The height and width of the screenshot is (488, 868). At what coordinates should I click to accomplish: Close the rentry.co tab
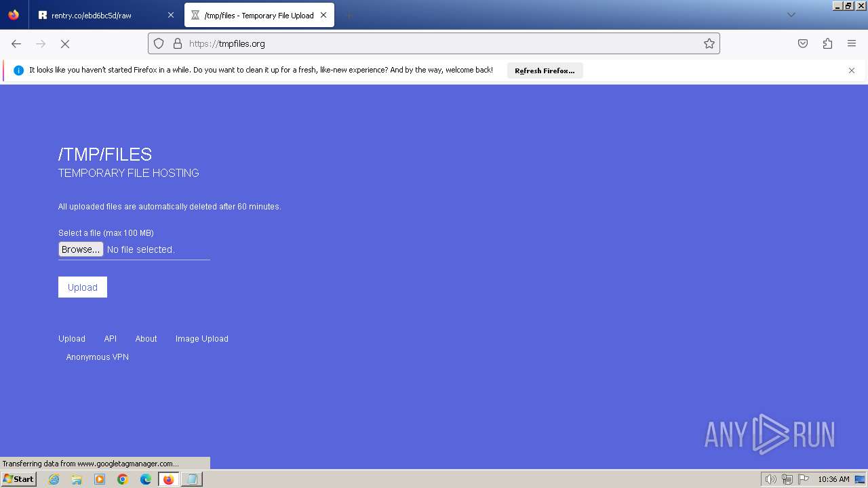point(170,15)
